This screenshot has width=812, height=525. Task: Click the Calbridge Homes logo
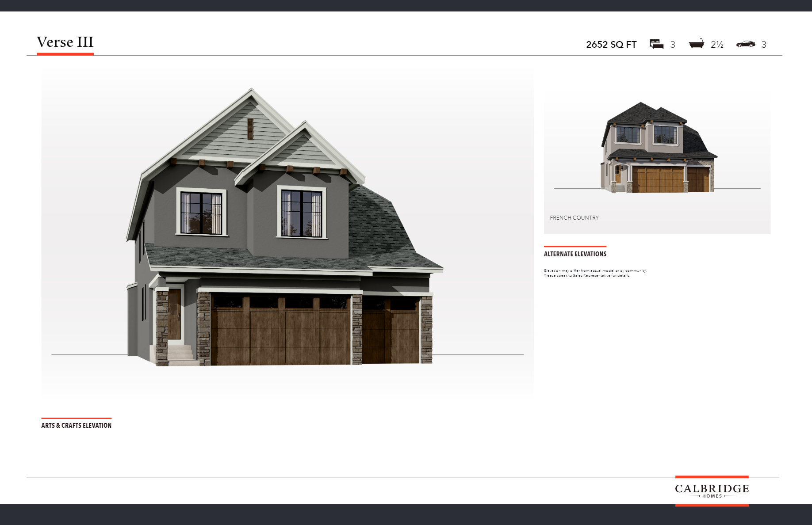coord(712,491)
